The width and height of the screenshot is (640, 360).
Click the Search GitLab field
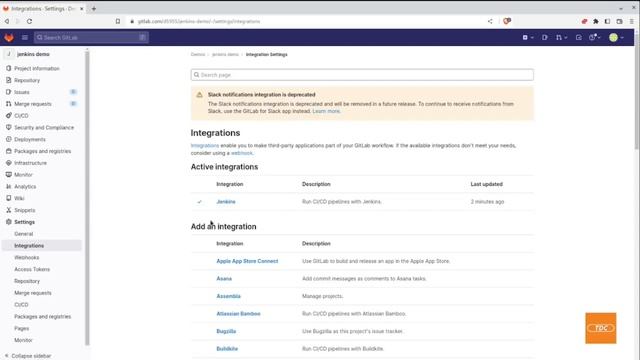point(91,38)
